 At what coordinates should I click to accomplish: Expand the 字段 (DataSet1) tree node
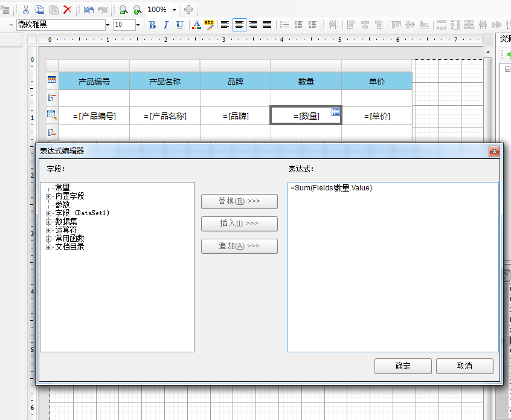point(48,213)
